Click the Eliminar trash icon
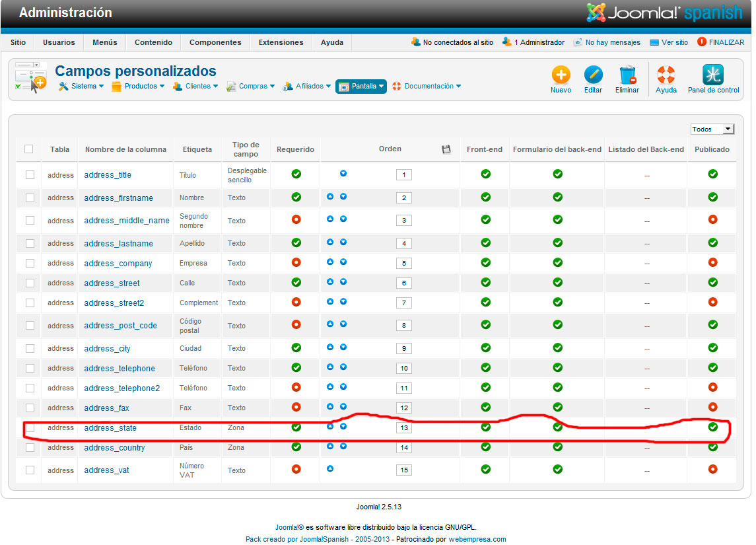Image resolution: width=756 pixels, height=545 pixels. coord(627,75)
